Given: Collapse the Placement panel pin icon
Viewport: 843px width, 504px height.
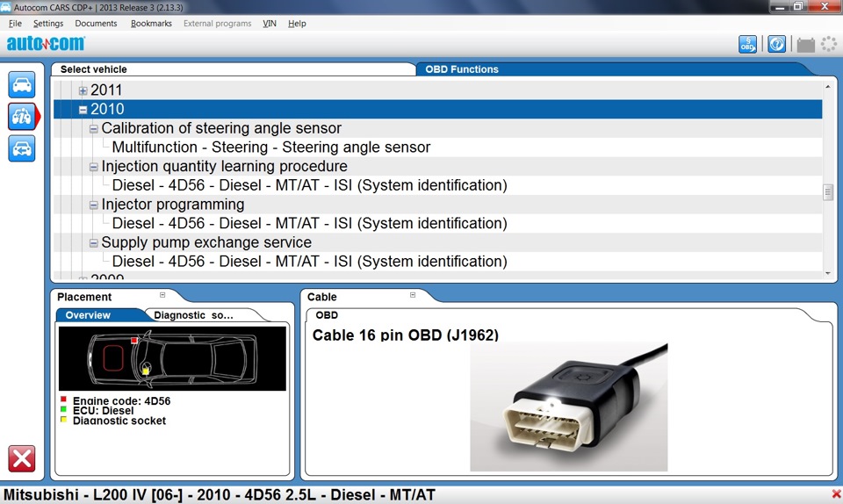Looking at the screenshot, I should click(x=162, y=295).
